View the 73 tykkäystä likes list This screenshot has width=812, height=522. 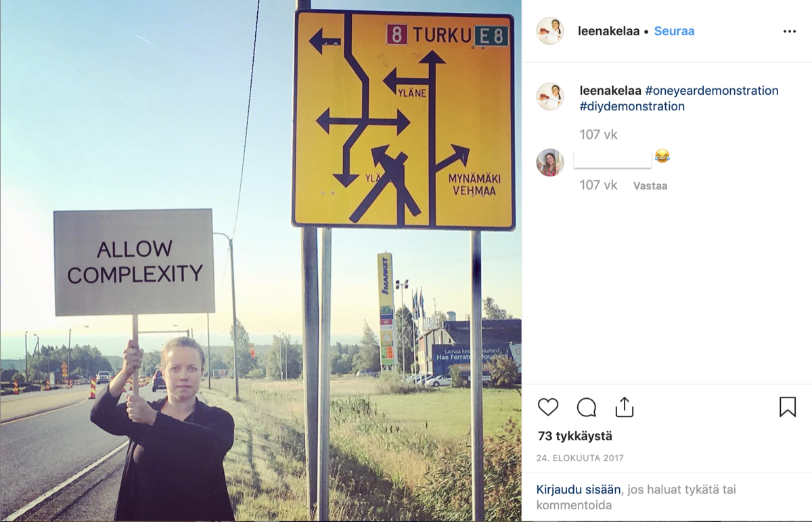pyautogui.click(x=575, y=436)
